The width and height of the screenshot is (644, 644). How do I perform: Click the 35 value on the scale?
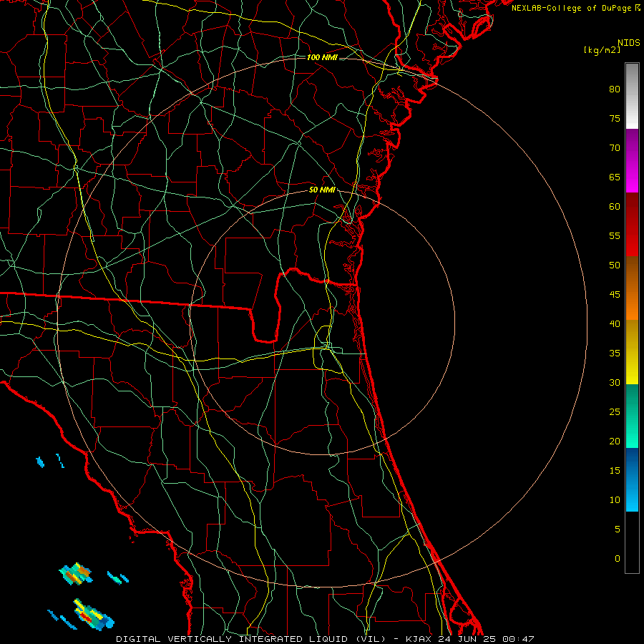[x=615, y=353]
